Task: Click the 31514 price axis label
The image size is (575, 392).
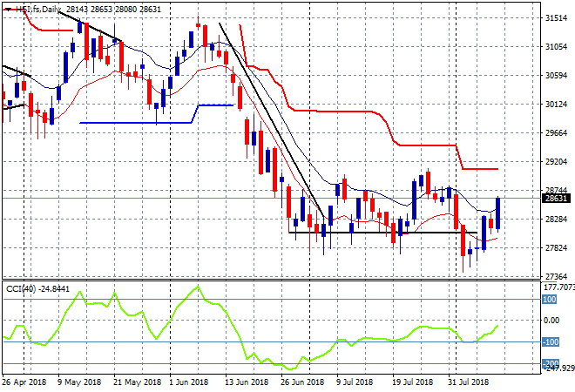Action: 557,18
